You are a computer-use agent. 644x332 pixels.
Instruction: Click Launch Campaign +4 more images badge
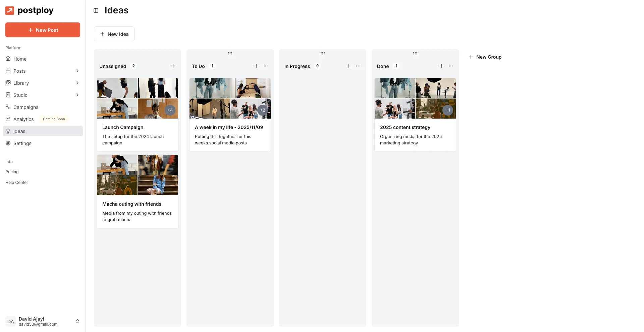(x=170, y=110)
